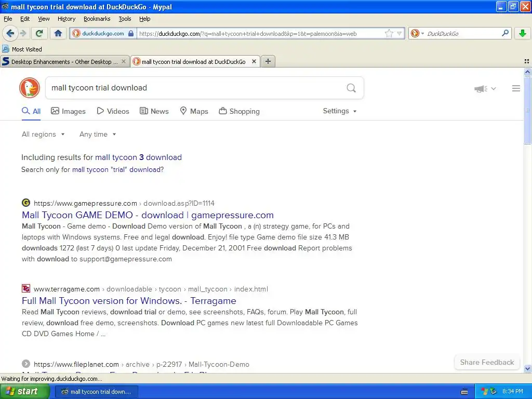Select Mypal taskbar window button
This screenshot has height=399, width=532.
[x=96, y=392]
